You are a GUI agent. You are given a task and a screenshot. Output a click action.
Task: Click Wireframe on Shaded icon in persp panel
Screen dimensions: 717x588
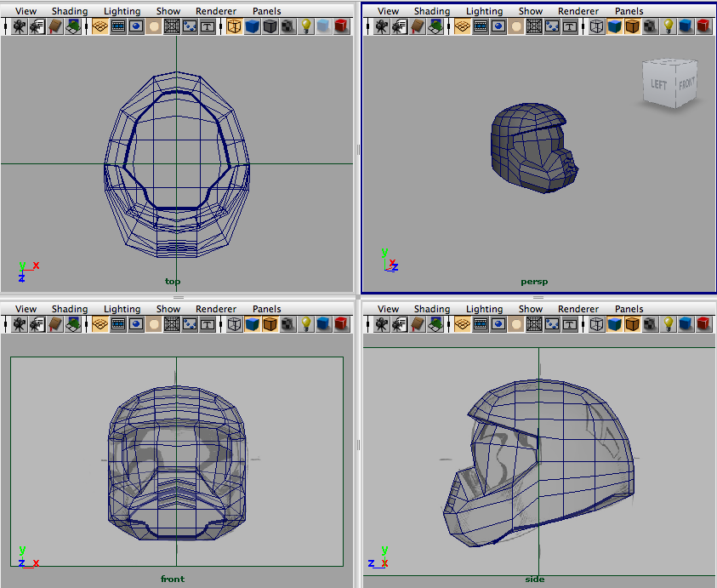tap(633, 26)
